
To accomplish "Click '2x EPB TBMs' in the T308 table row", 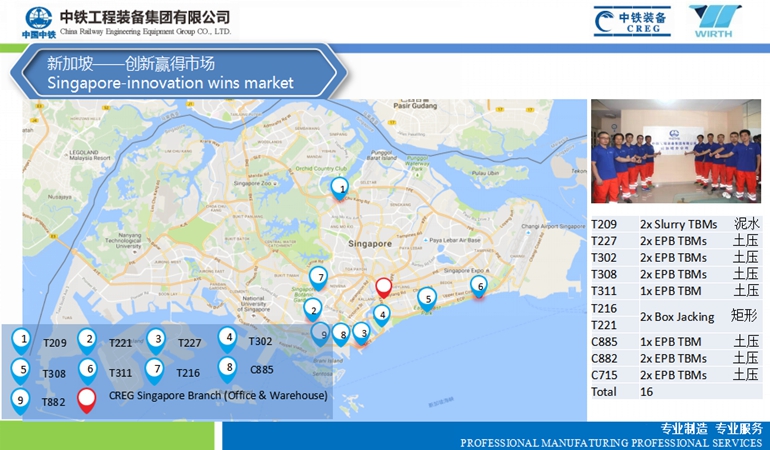I will 673,274.
